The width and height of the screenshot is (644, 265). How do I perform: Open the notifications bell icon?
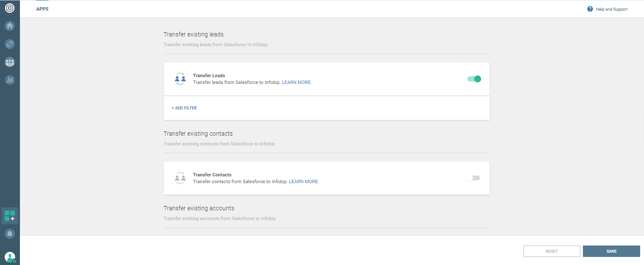[x=10, y=234]
